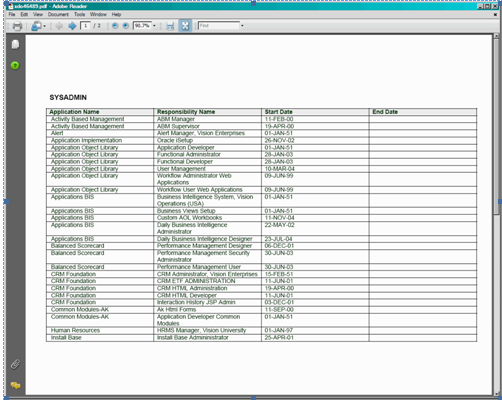Image resolution: width=502 pixels, height=400 pixels.
Task: Click the 10-MAR-04 start date
Action: [280, 169]
